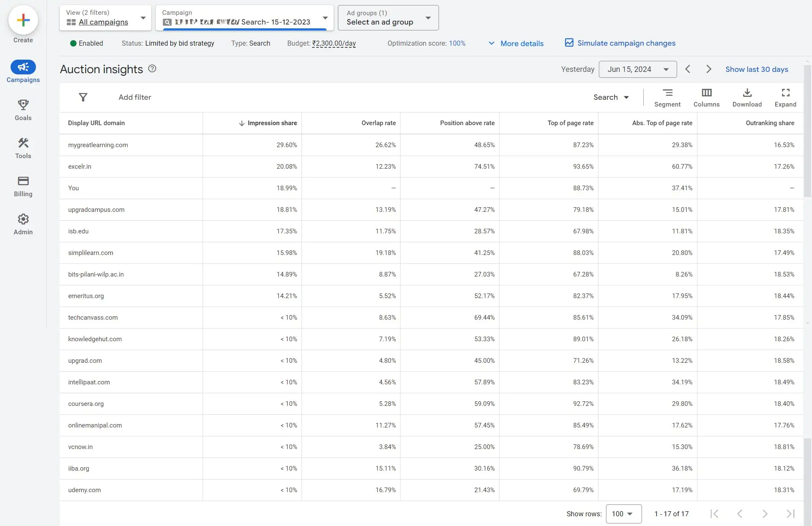The height and width of the screenshot is (526, 812).
Task: Open Auction insights help
Action: pos(152,68)
